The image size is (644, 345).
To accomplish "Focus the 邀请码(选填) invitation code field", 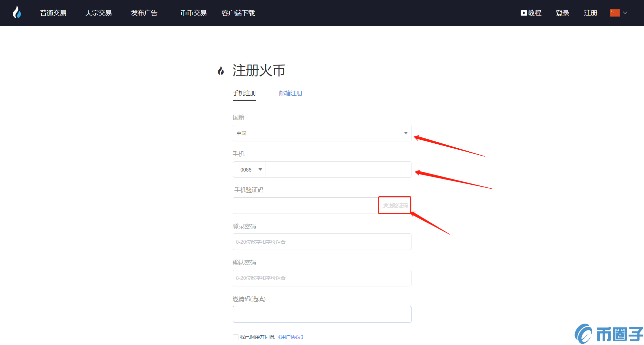I will [322, 314].
